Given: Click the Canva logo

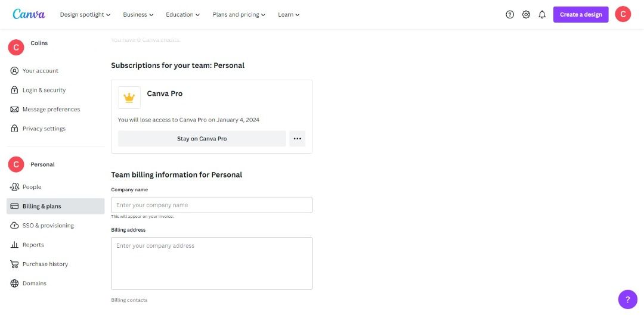Looking at the screenshot, I should [29, 14].
